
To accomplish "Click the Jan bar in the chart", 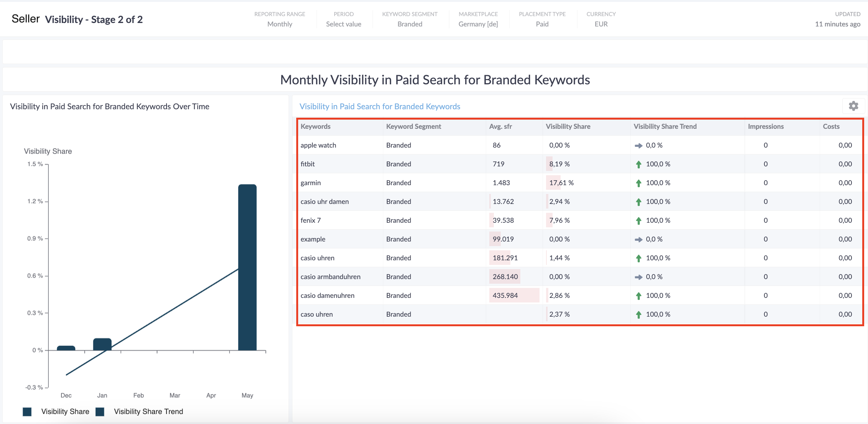I will [x=102, y=344].
